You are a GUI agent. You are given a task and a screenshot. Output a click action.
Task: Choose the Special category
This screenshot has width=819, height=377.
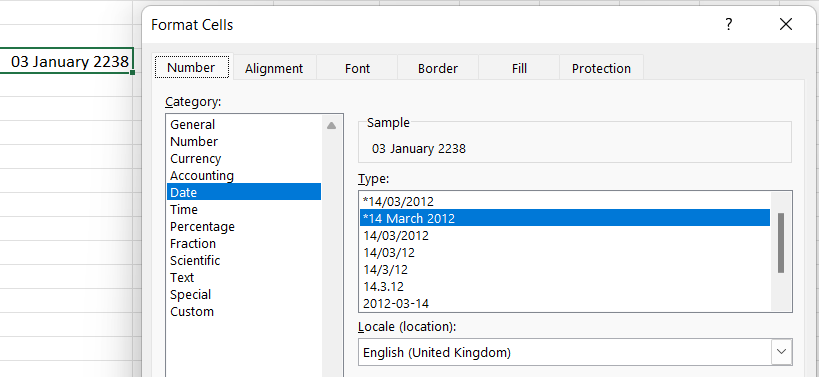(244, 294)
